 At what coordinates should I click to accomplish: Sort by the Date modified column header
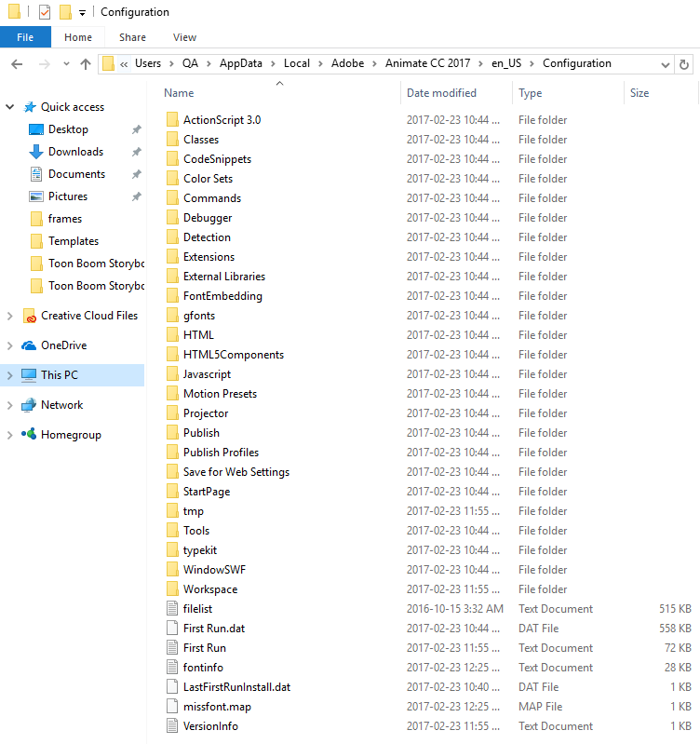point(441,93)
